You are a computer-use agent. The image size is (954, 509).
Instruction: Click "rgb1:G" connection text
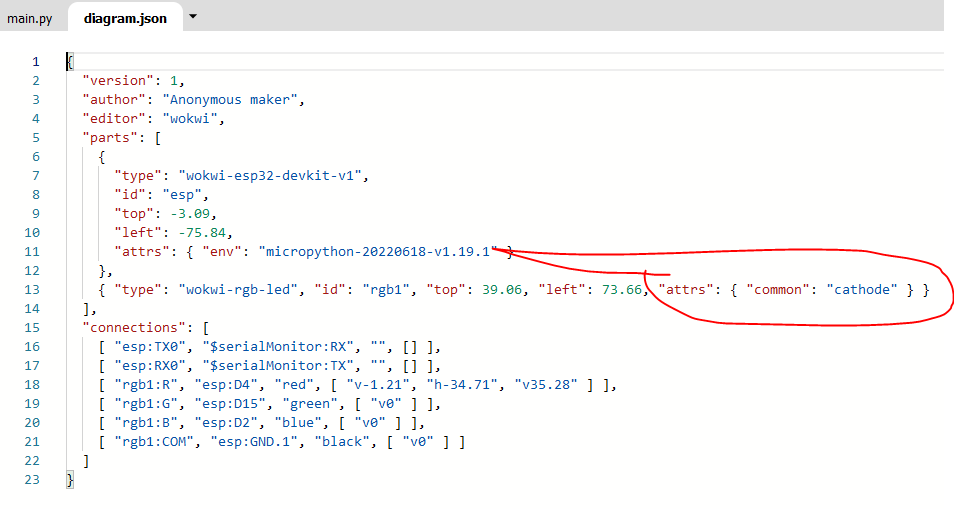click(x=146, y=404)
